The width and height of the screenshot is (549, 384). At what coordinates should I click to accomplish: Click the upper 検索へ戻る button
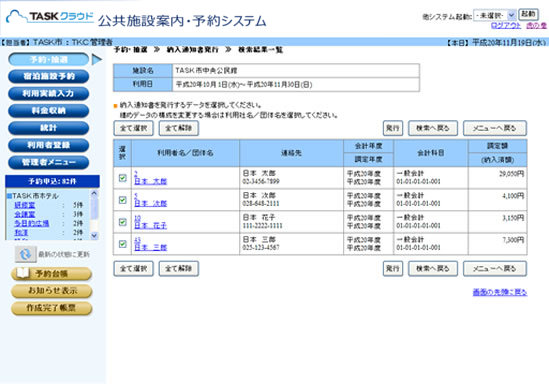(x=433, y=128)
